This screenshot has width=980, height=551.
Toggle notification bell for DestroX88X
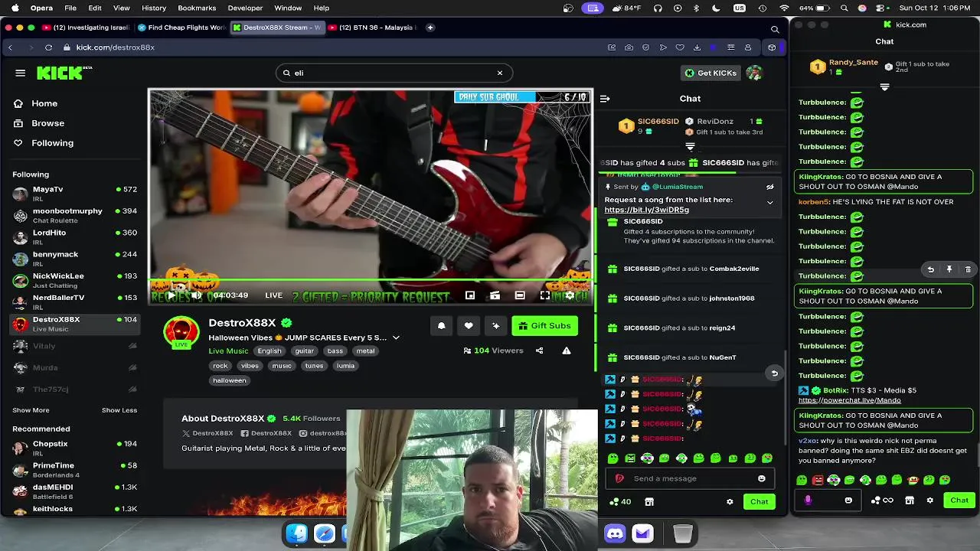click(441, 326)
